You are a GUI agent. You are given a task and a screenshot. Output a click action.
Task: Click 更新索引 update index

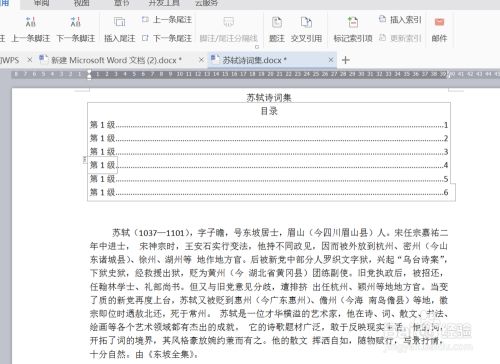pyautogui.click(x=400, y=38)
